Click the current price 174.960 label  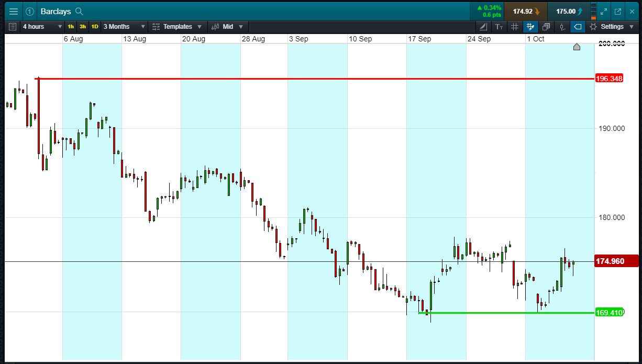pyautogui.click(x=617, y=261)
